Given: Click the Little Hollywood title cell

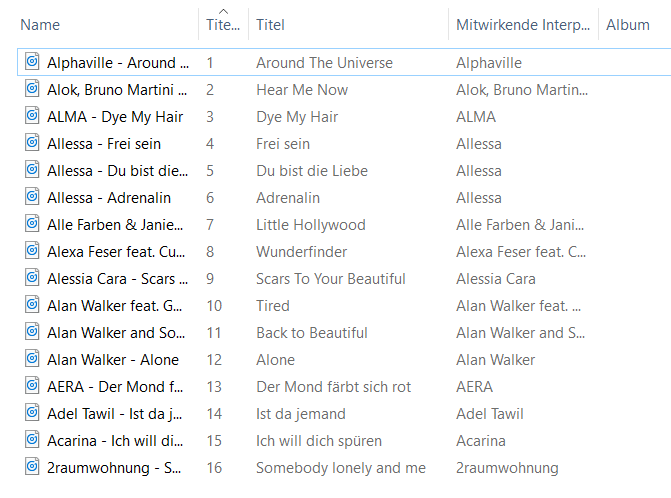Looking at the screenshot, I should 310,224.
